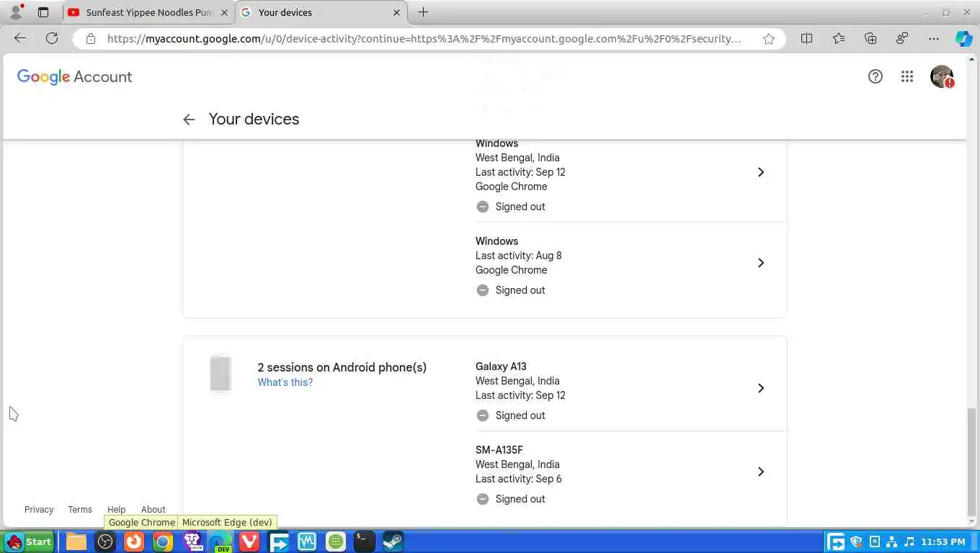
Task: Refresh the current page
Action: coord(52,38)
